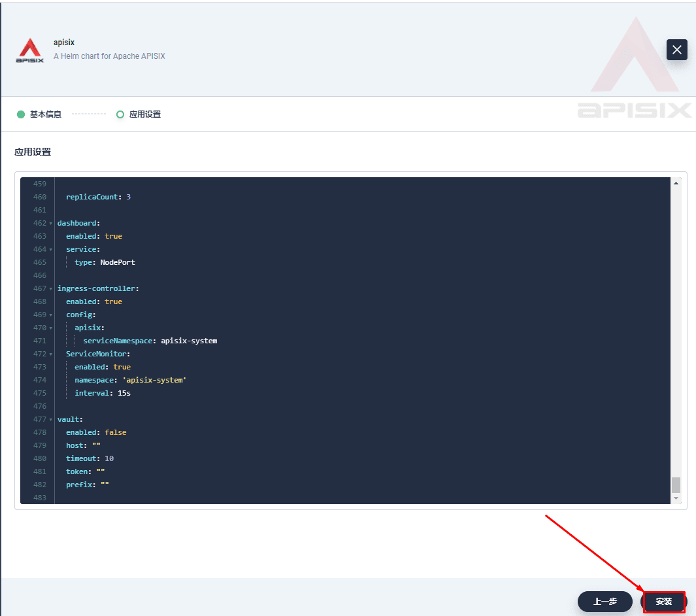
Task: Collapse the dashboard block at line 462
Action: click(x=50, y=224)
